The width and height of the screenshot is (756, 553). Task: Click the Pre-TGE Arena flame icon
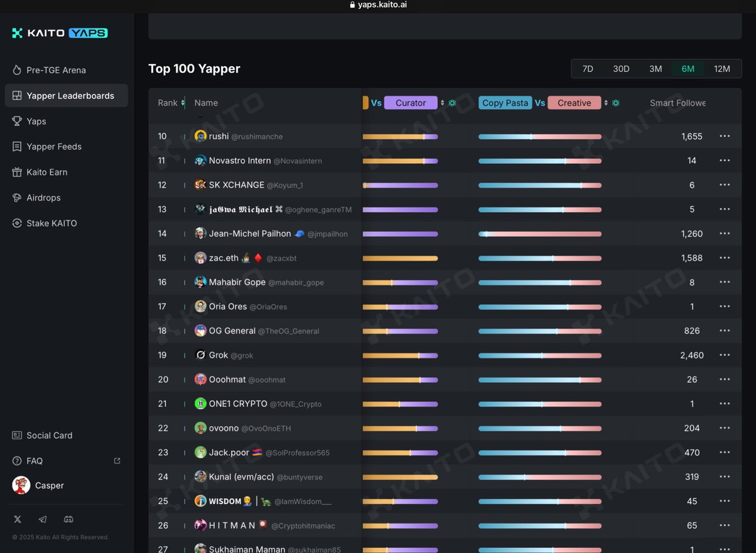[x=17, y=70]
